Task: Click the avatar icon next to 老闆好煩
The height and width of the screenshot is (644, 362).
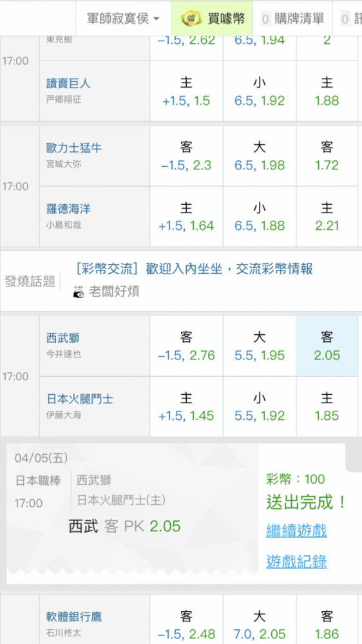Action: 79,292
